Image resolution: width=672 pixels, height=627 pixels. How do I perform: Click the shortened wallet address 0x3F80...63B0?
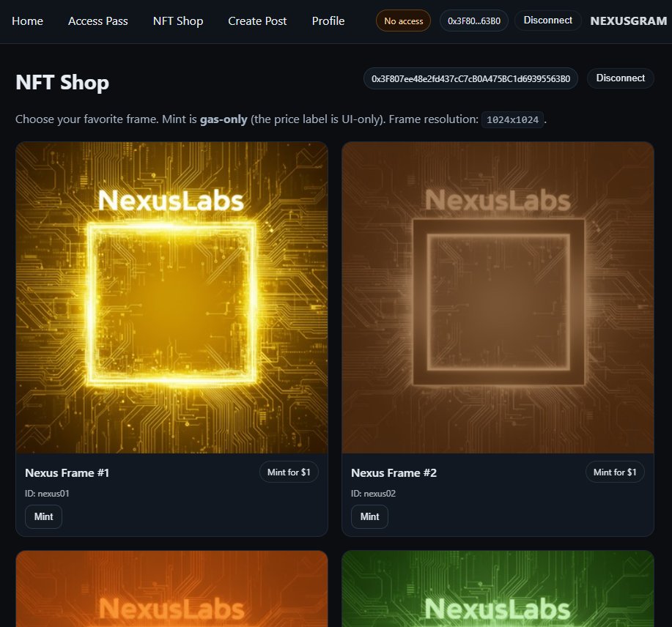(x=474, y=21)
